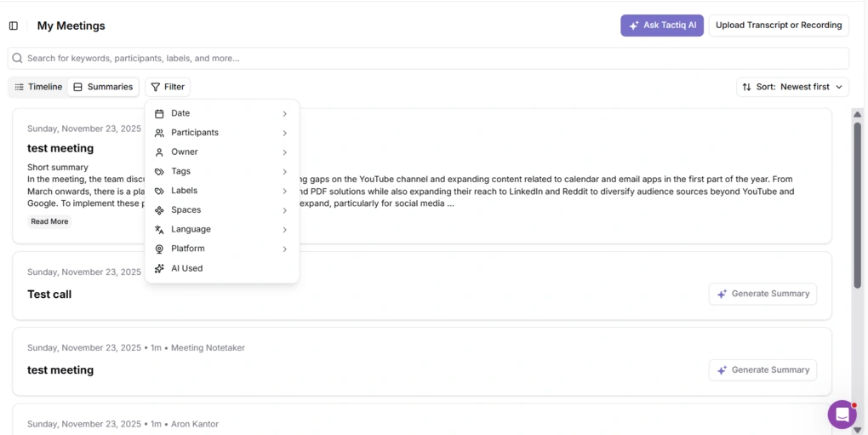Screen dimensions: 868x435
Task: Click the vertical scrollbar thumb
Action: [x=857, y=204]
